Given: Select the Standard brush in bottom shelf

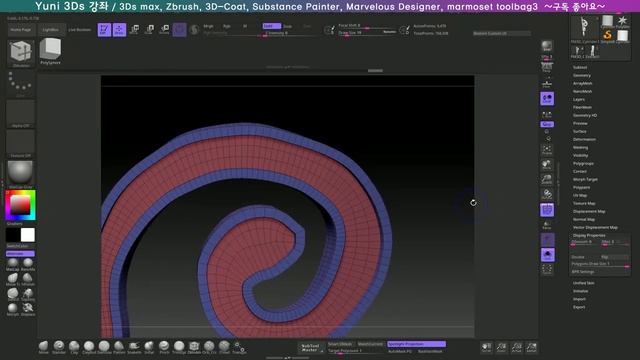Looking at the screenshot, I should tap(59, 347).
